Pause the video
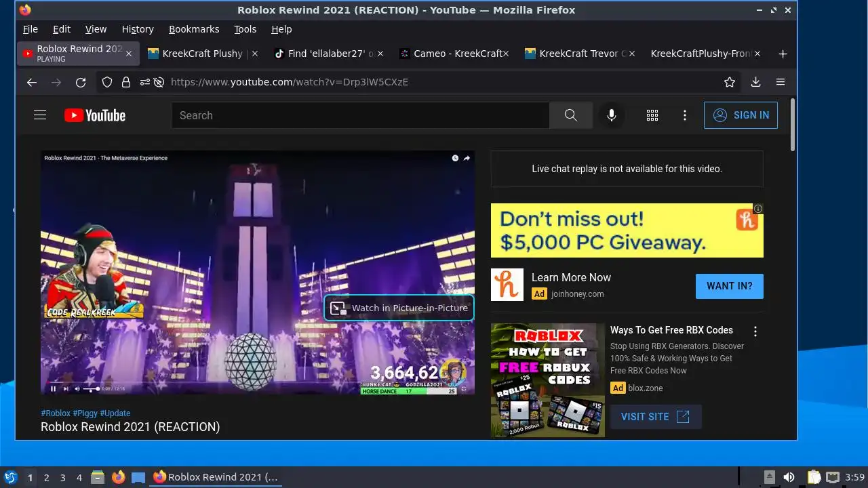Image resolution: width=868 pixels, height=488 pixels. (53, 388)
